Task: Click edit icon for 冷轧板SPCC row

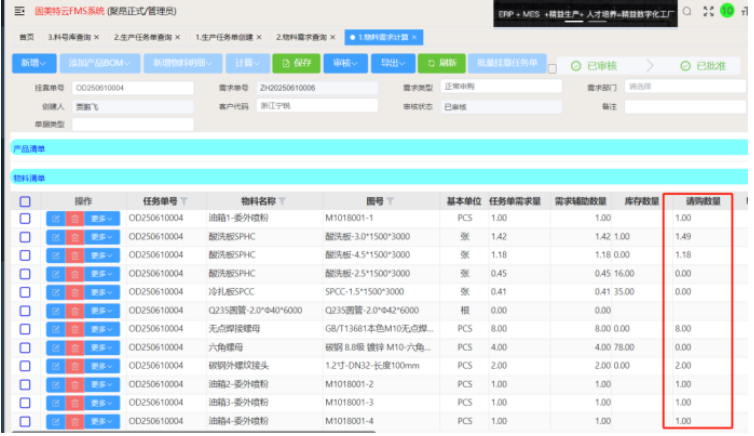Action: coord(54,291)
